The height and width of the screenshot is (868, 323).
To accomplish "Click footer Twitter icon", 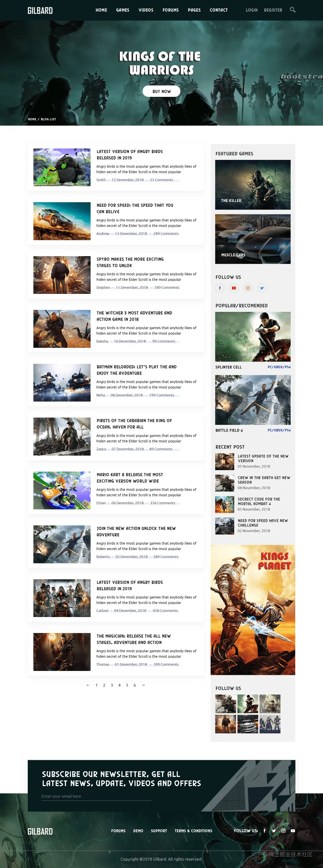I will (x=274, y=831).
